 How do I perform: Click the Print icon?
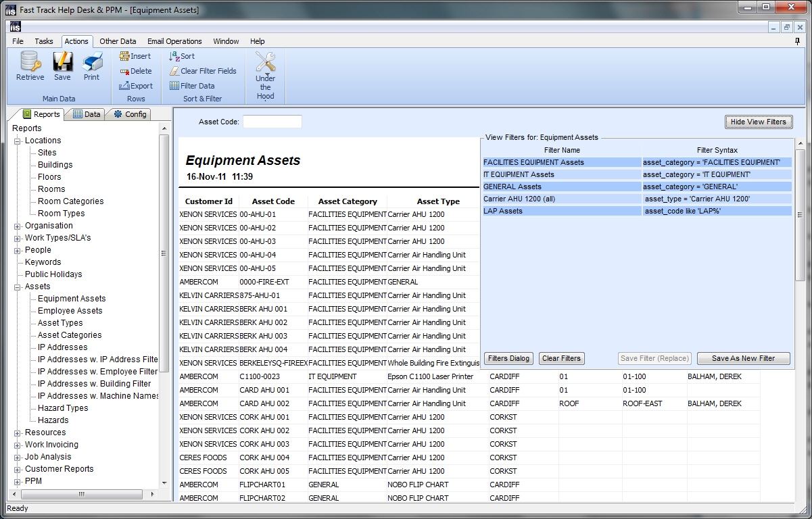[x=92, y=62]
